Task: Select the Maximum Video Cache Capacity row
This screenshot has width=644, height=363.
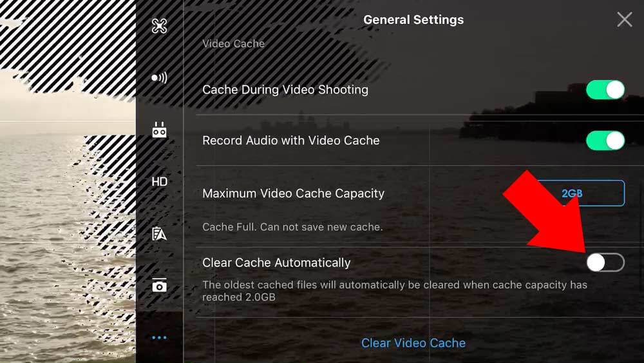Action: (413, 193)
